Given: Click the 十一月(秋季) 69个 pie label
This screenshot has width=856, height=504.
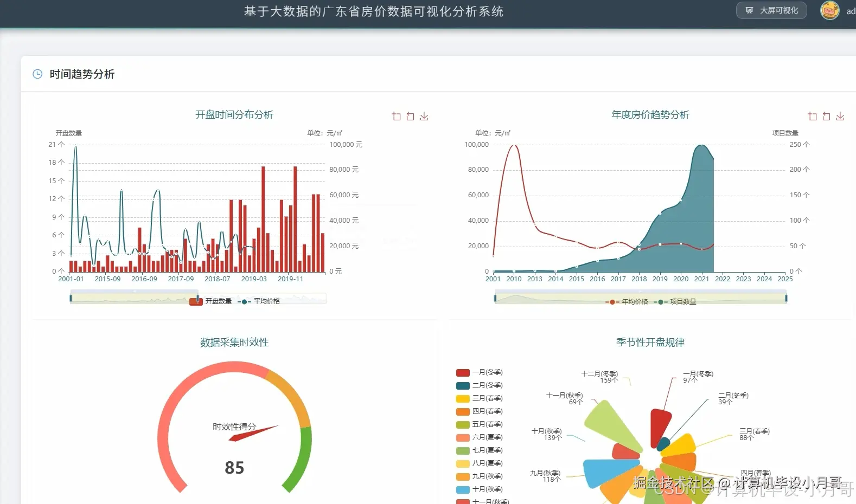Looking at the screenshot, I should [565, 399].
